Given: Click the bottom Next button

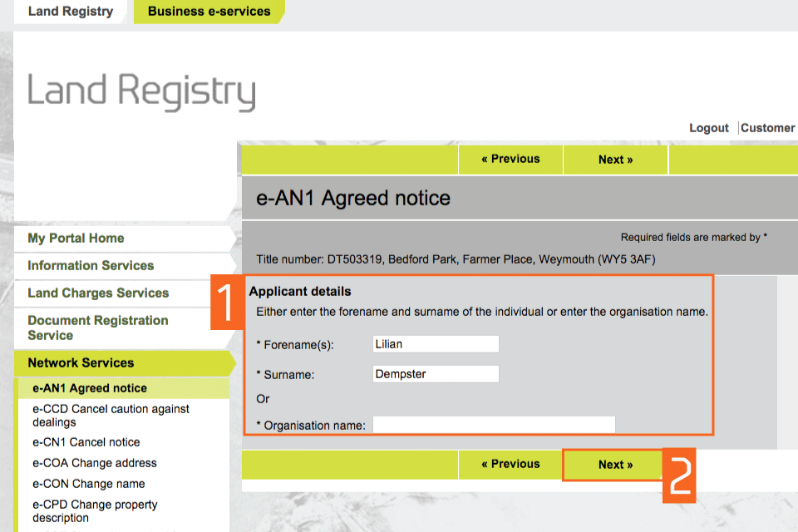Looking at the screenshot, I should 614,465.
